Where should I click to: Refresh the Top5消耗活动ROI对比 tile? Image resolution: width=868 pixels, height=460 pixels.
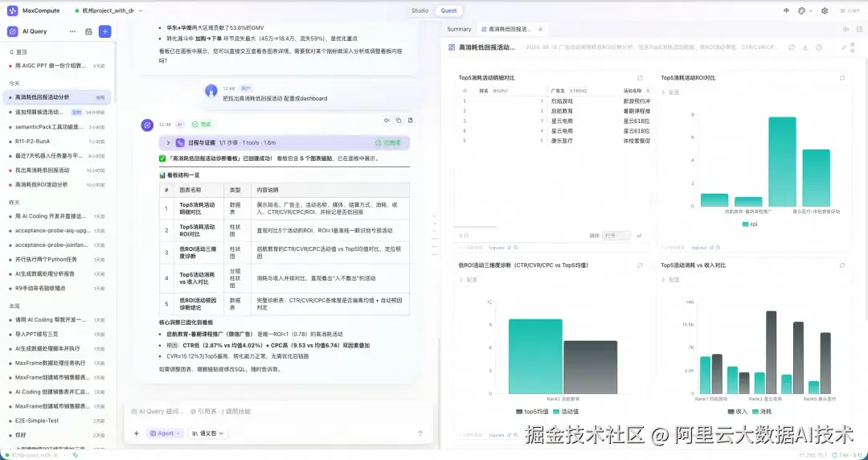(x=842, y=78)
